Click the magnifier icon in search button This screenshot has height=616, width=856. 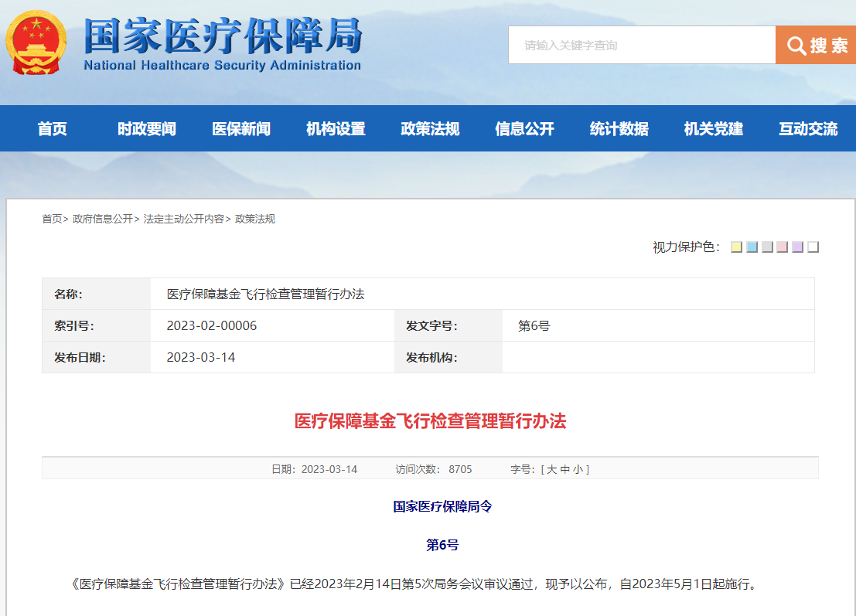[x=796, y=46]
